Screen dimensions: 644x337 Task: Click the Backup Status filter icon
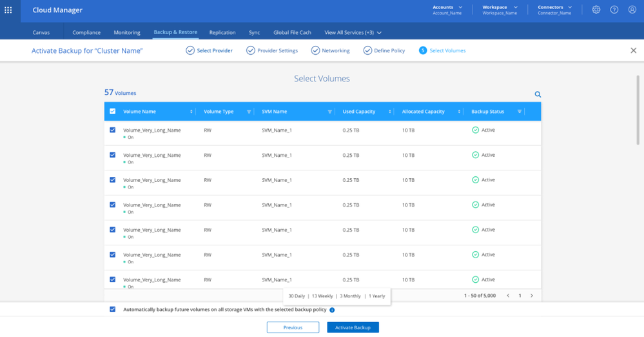click(x=519, y=112)
